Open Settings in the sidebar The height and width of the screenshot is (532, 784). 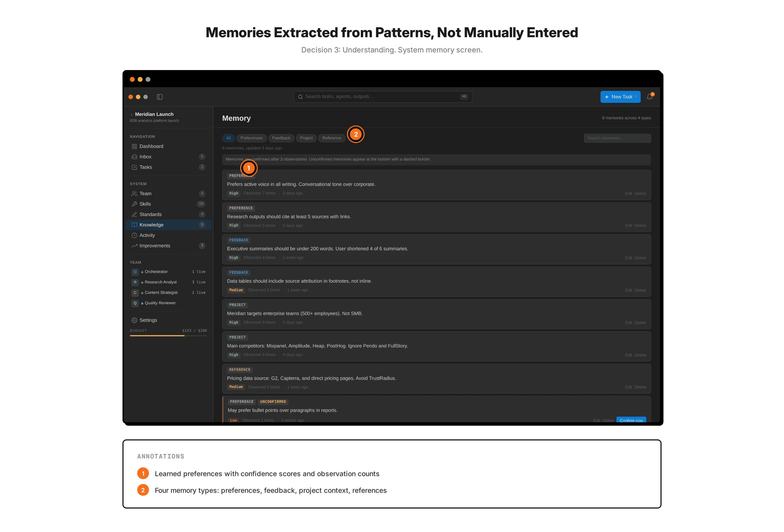[168, 320]
